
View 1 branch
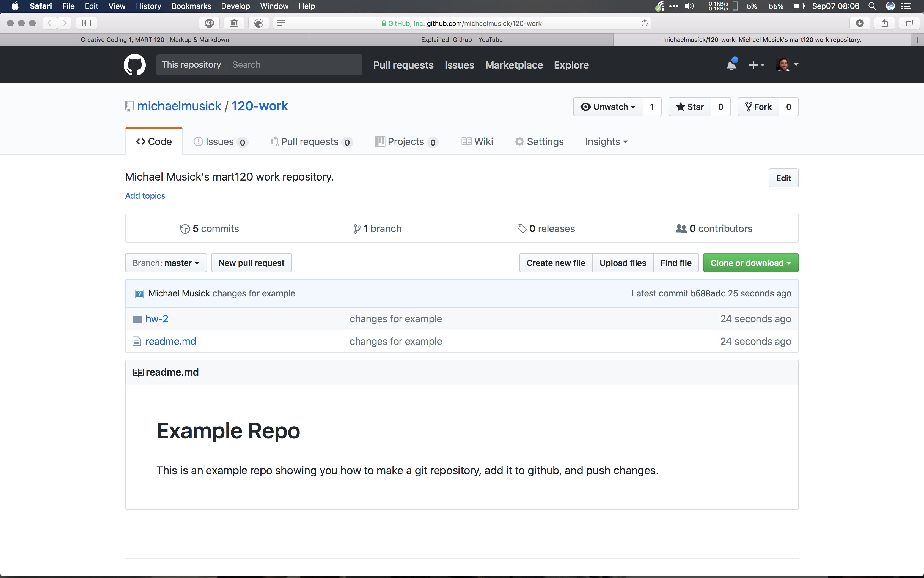point(377,229)
